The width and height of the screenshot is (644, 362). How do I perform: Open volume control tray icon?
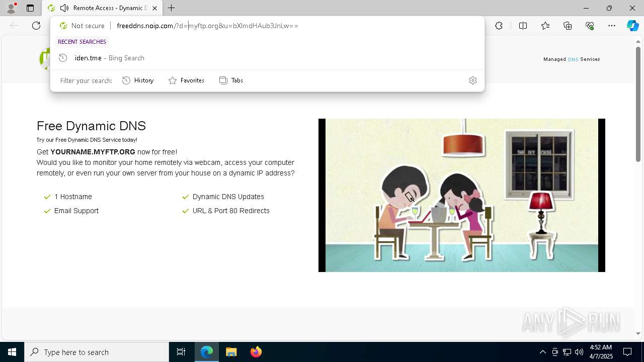tap(579, 352)
